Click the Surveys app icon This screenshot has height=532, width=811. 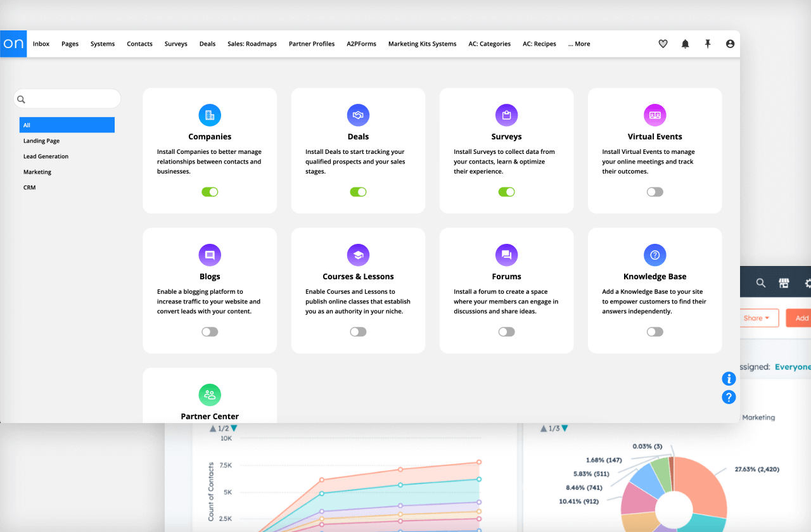click(506, 115)
